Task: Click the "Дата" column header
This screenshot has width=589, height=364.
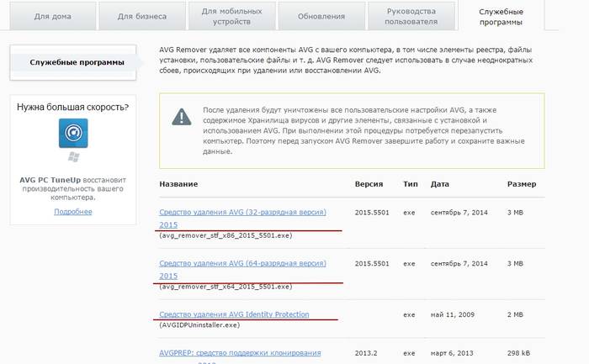Action: (439, 184)
